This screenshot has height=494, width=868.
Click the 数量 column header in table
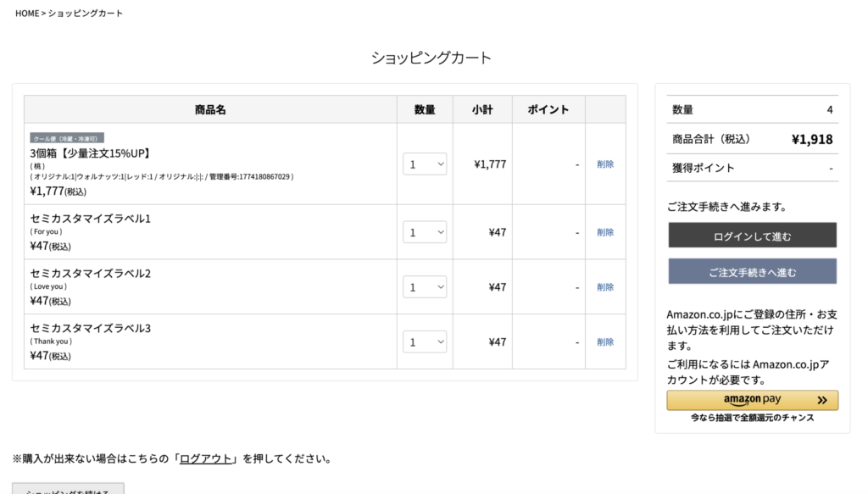point(425,109)
